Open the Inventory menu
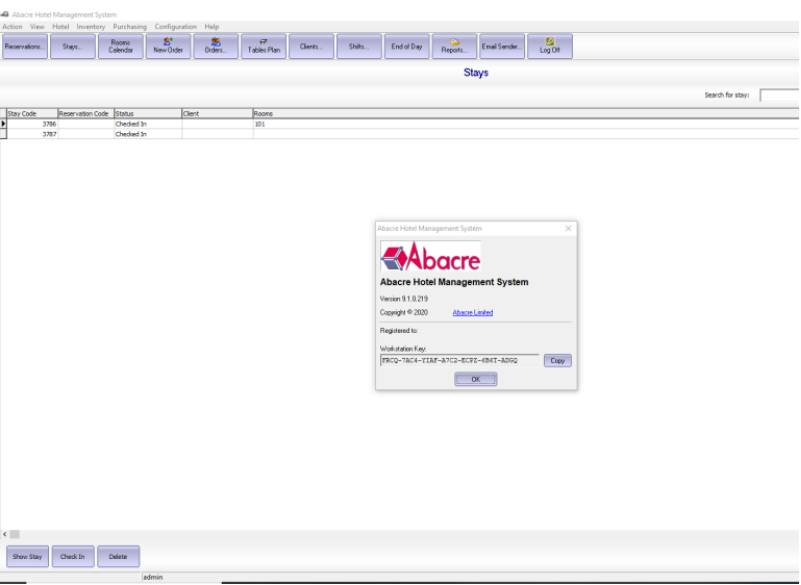Screen dimensions: 801x585 (x=91, y=27)
